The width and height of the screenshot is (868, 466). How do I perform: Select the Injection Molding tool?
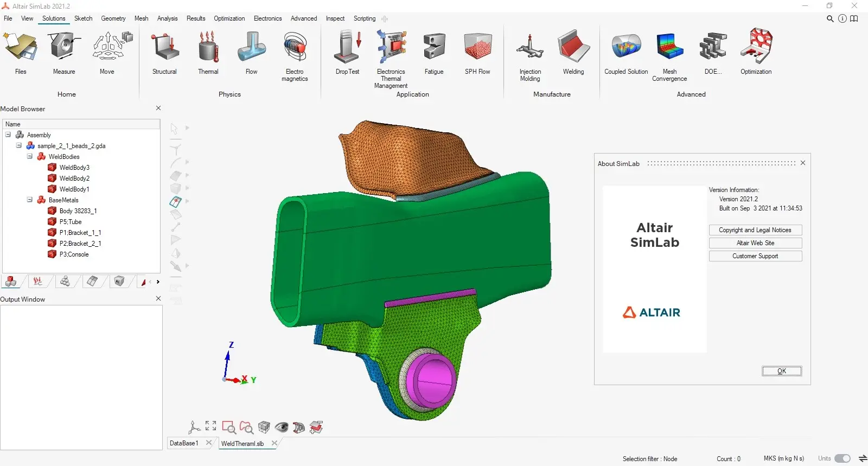pos(530,48)
